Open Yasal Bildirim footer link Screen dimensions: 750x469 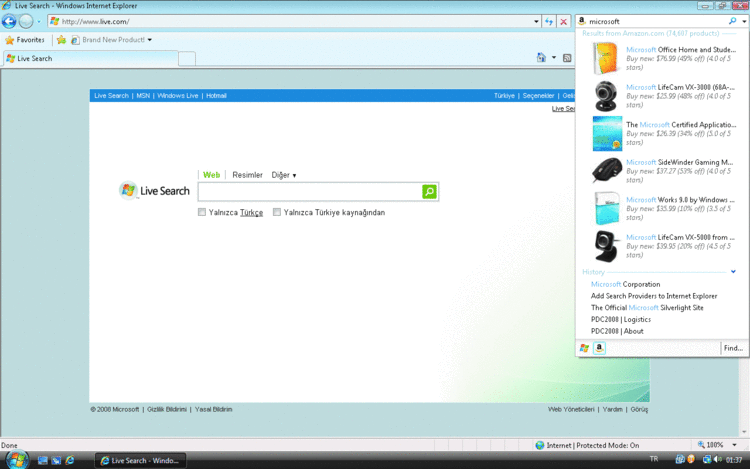point(213,409)
